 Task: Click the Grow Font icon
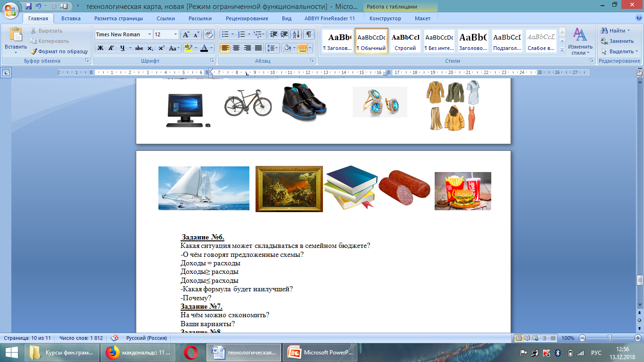pyautogui.click(x=186, y=34)
